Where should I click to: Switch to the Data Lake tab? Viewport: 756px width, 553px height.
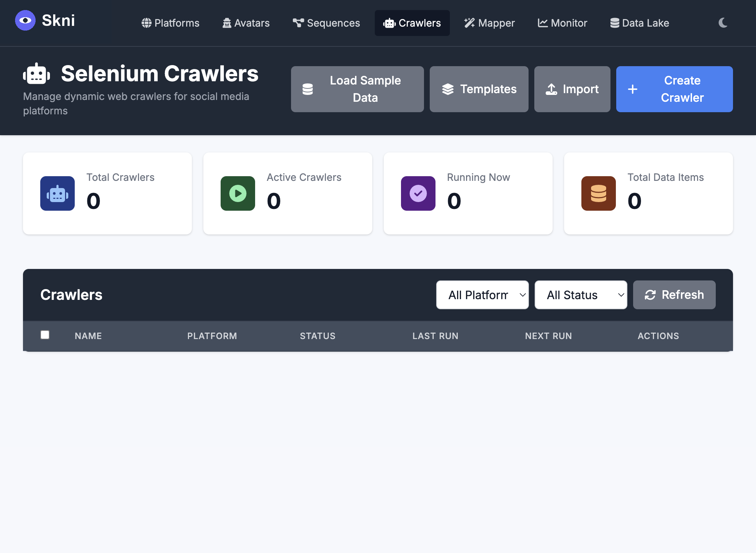pyautogui.click(x=640, y=23)
